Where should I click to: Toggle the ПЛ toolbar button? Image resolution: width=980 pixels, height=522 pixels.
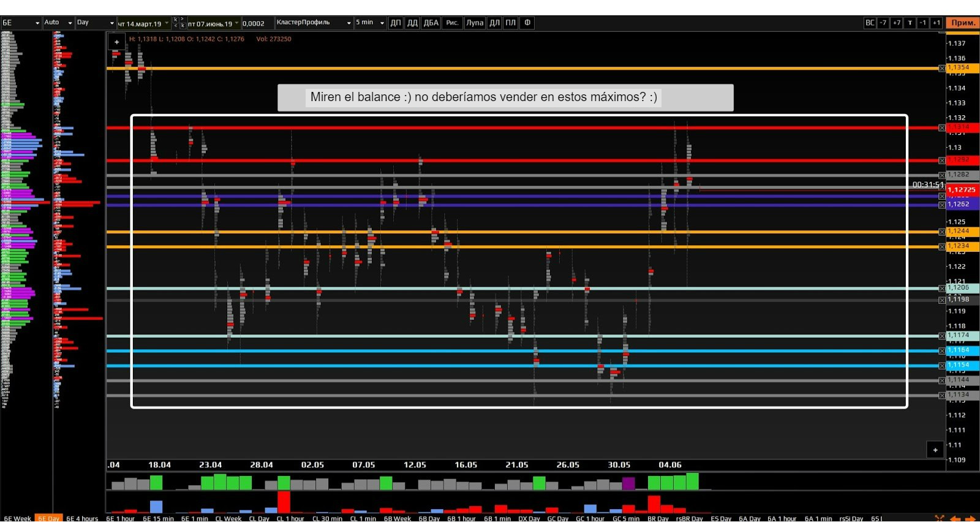(511, 23)
